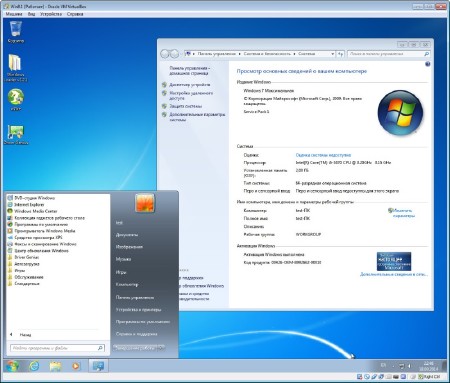Click the help question mark icon

point(428,64)
